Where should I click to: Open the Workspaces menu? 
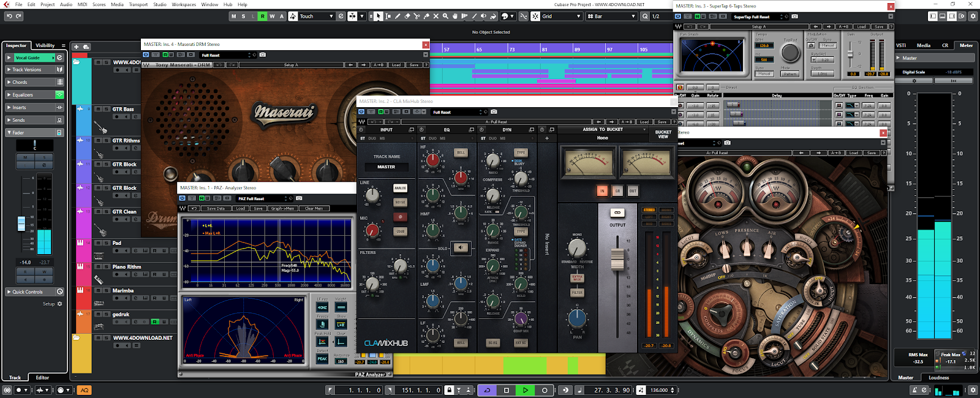pyautogui.click(x=184, y=4)
